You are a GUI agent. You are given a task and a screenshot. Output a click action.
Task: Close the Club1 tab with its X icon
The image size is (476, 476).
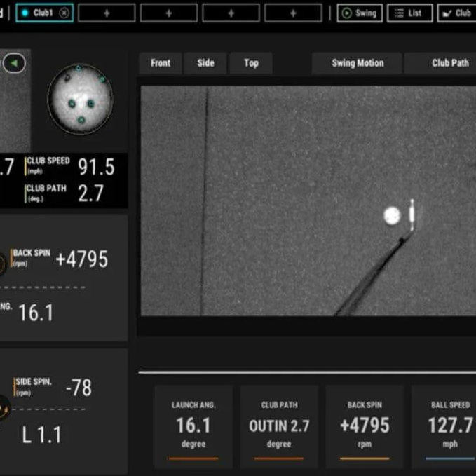click(64, 13)
